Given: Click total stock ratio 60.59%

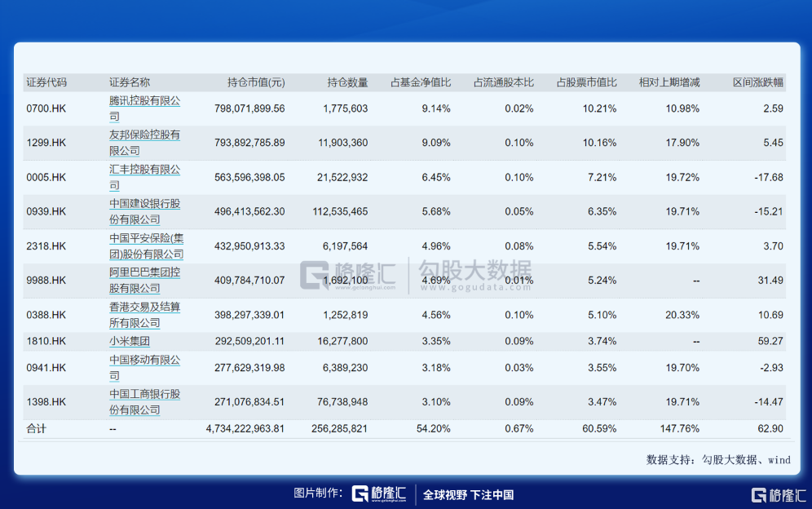Looking at the screenshot, I should (600, 429).
